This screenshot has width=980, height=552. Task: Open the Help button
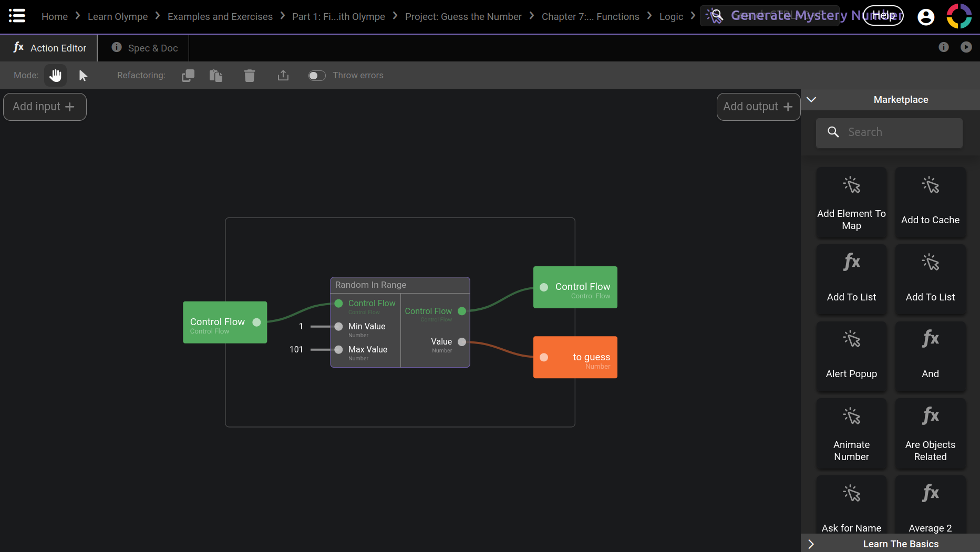[x=883, y=15]
